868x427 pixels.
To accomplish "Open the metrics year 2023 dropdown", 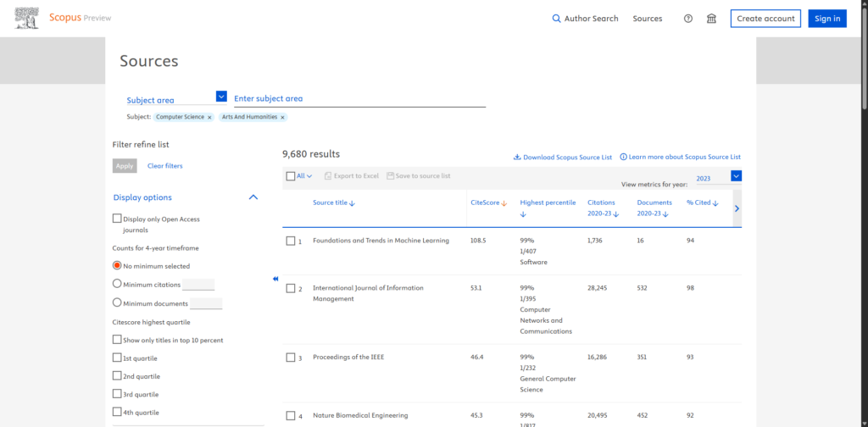I will click(737, 176).
